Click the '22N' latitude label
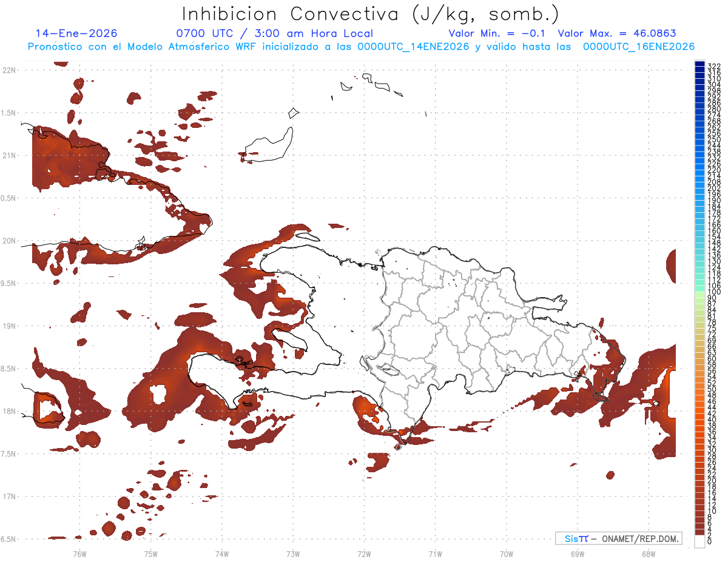Image resolution: width=728 pixels, height=562 pixels. pyautogui.click(x=9, y=70)
